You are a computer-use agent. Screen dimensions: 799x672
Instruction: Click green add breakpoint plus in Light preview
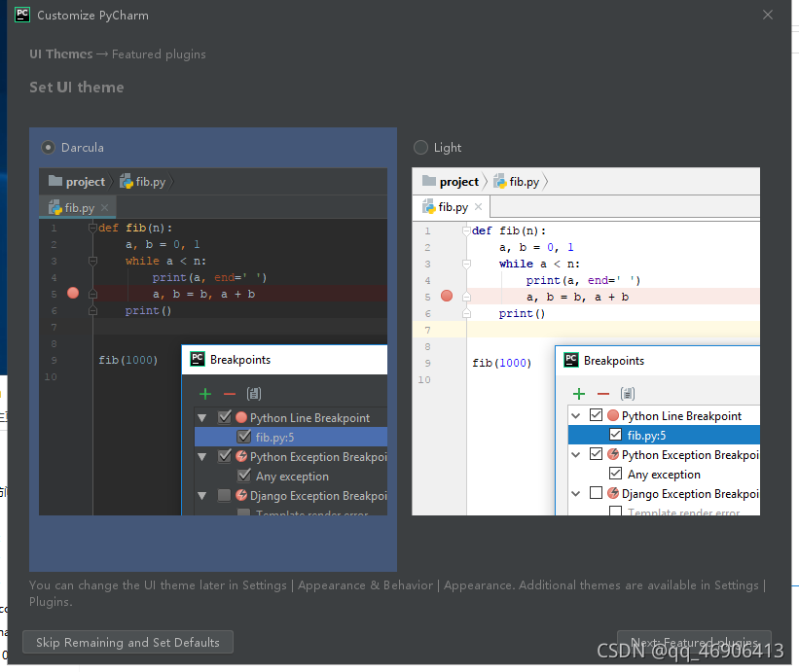coord(579,394)
